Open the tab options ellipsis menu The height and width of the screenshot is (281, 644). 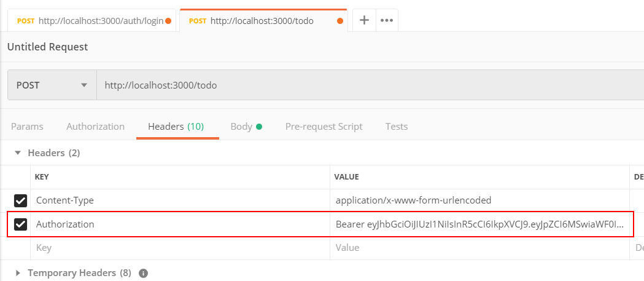[387, 20]
